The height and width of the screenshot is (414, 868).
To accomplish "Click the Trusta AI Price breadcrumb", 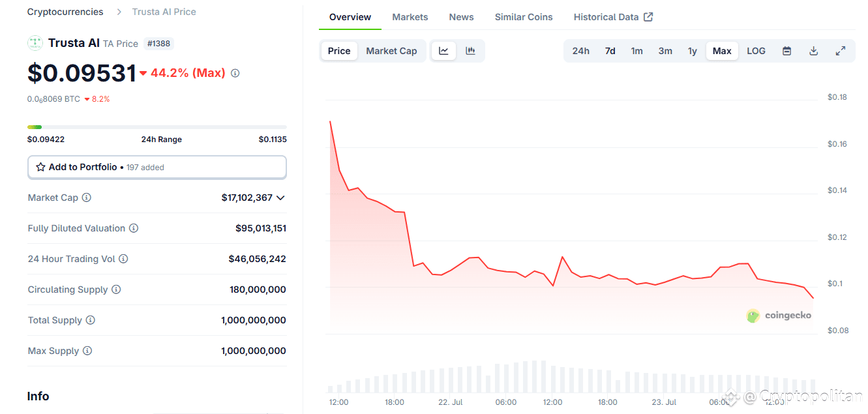I will (x=164, y=12).
